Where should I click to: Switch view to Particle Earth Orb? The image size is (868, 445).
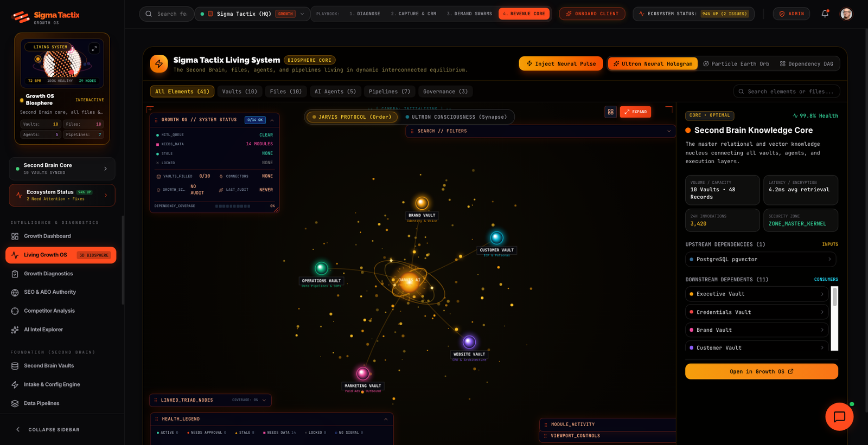[736, 64]
